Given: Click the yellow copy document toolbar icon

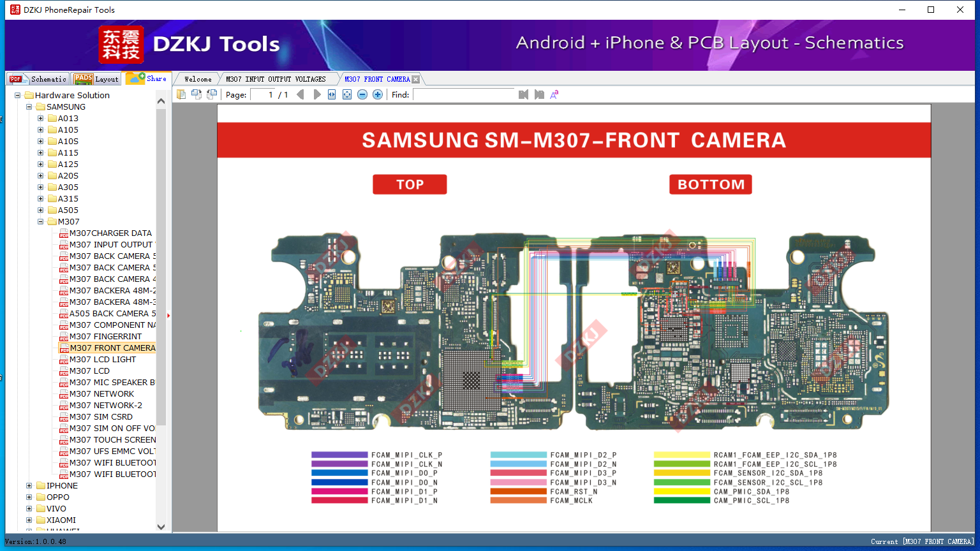Looking at the screenshot, I should (181, 94).
